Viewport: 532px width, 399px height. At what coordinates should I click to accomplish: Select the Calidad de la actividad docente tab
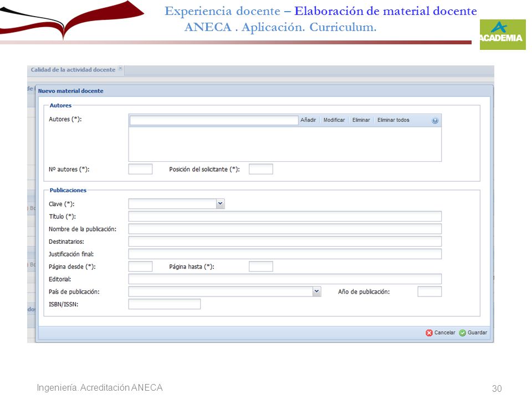[x=73, y=70]
